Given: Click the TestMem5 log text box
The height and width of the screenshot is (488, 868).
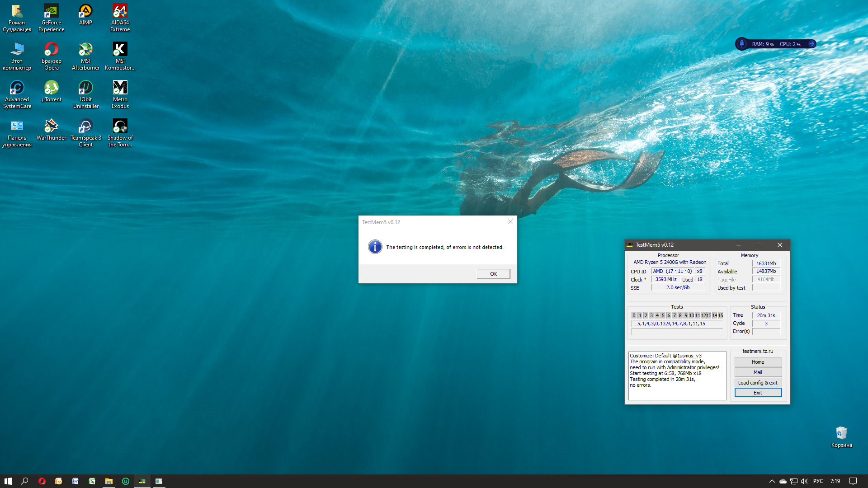Looking at the screenshot, I should [x=677, y=376].
